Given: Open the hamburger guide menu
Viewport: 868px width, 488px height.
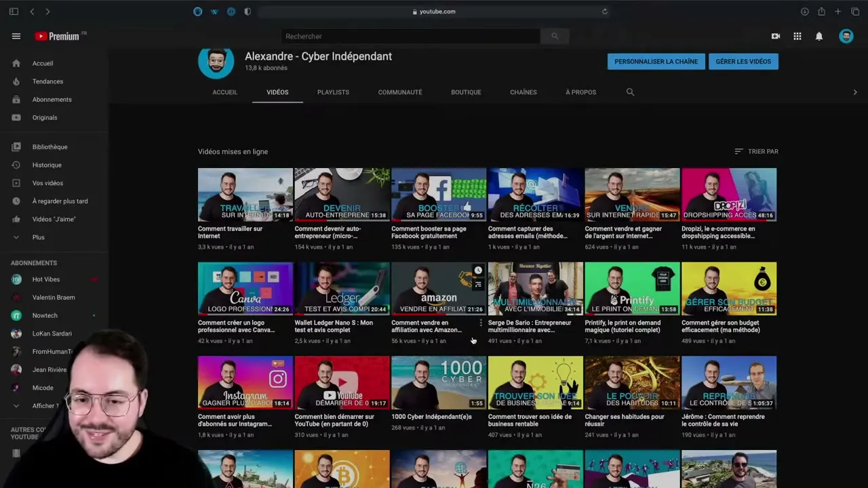Looking at the screenshot, I should 16,36.
